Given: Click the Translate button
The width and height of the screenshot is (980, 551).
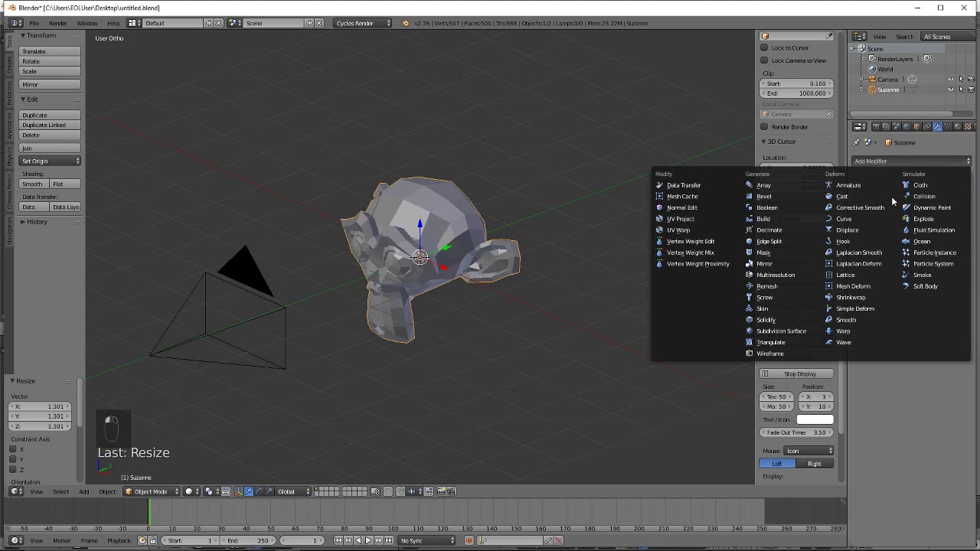Looking at the screenshot, I should [50, 51].
